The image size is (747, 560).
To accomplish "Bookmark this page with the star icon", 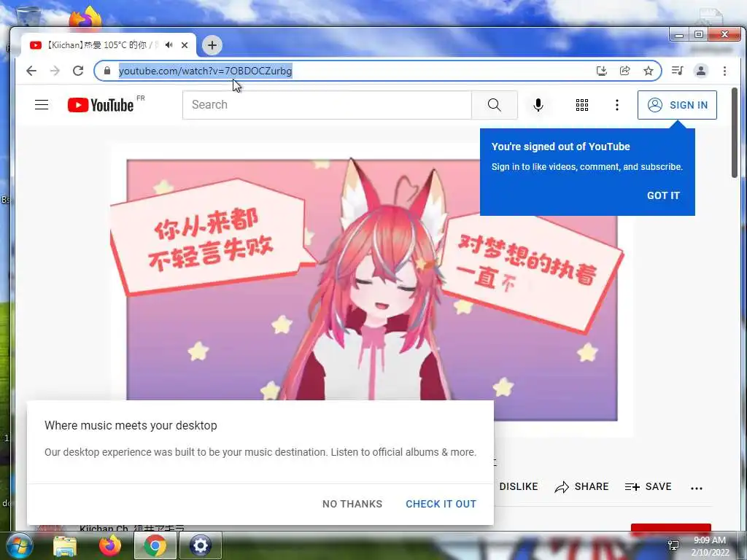I will click(648, 71).
